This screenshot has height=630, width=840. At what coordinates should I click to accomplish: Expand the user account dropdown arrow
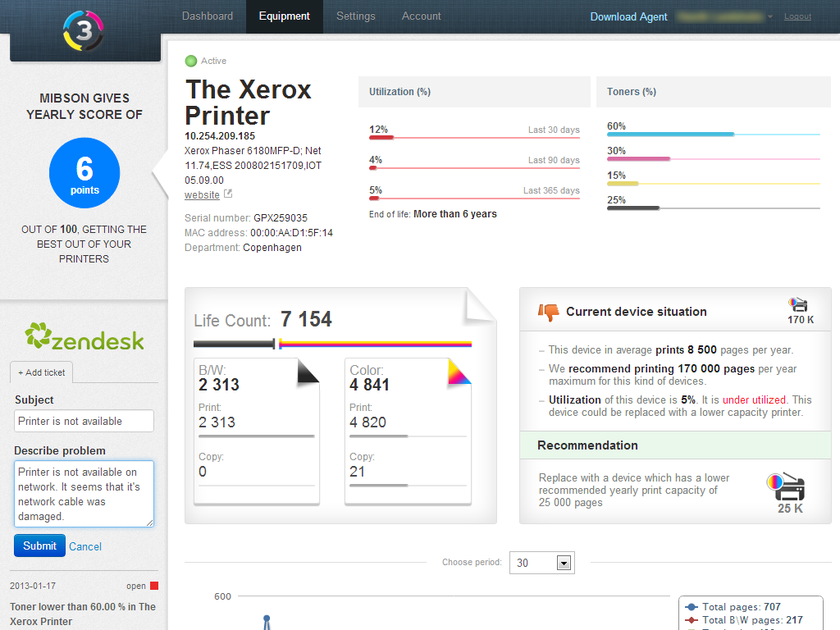click(x=769, y=17)
